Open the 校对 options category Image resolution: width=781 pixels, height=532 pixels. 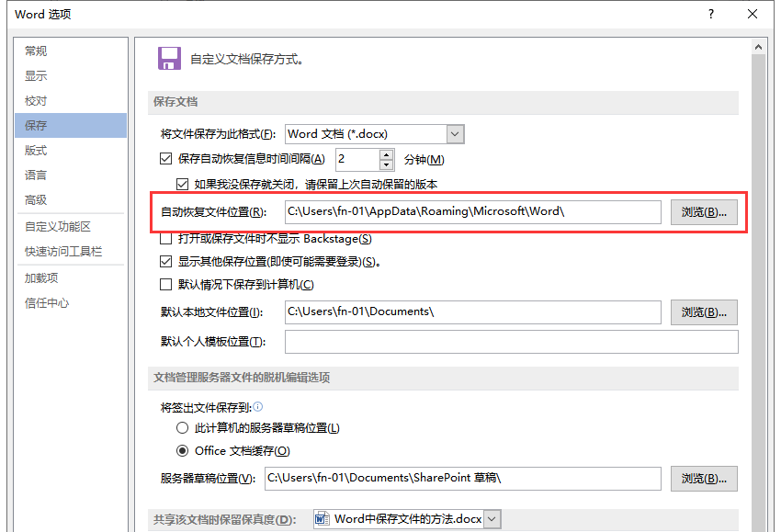(71, 101)
